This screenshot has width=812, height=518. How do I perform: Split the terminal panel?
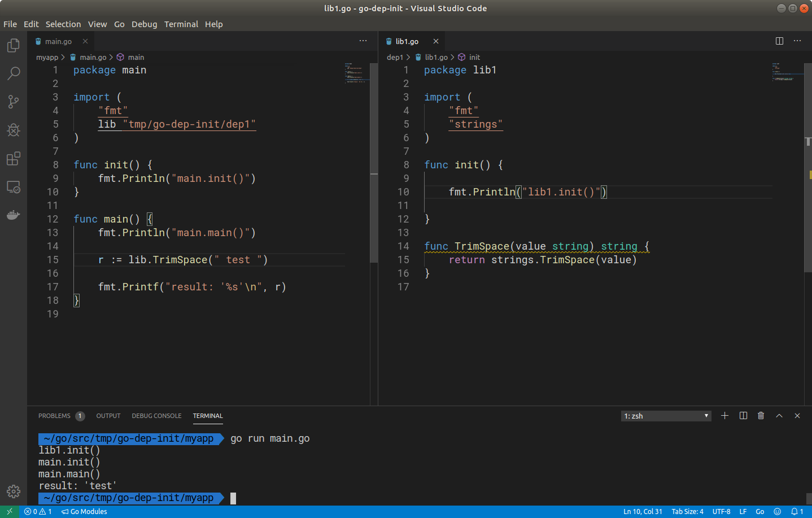743,416
